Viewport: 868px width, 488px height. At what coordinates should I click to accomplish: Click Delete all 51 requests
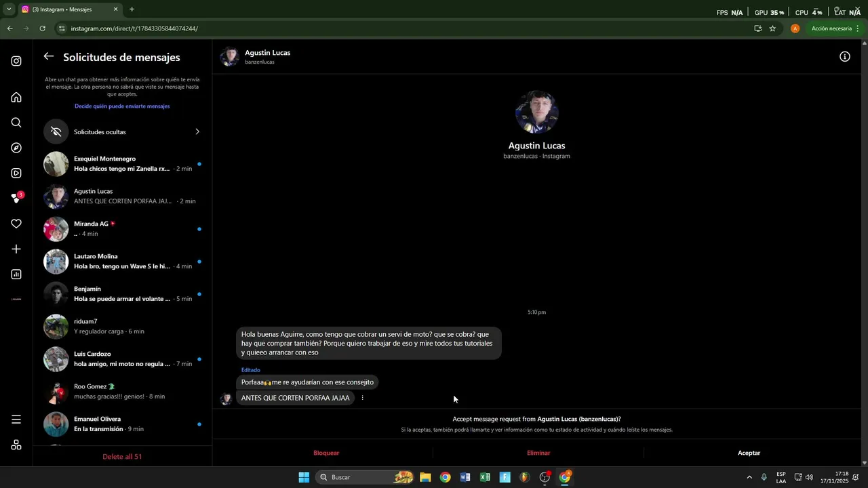coord(122,457)
